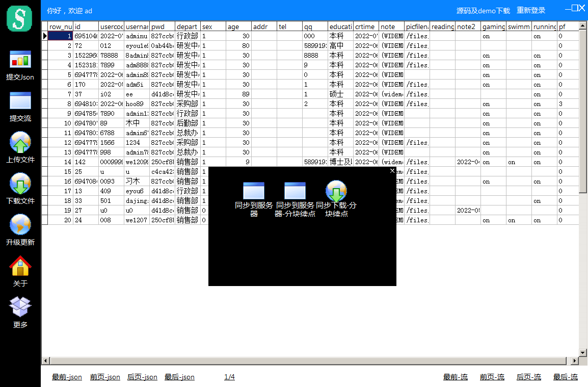Click 同步到服务器-分块续点 icon
Screen dimensions: 588x387
coord(295,190)
